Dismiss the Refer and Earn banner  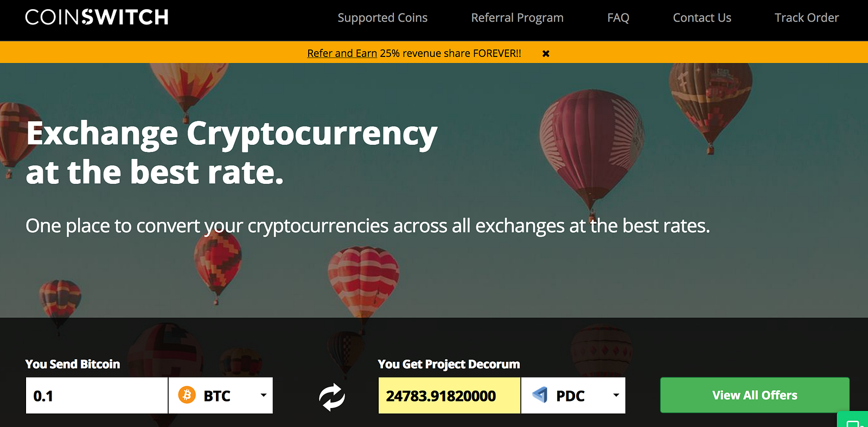(x=546, y=53)
